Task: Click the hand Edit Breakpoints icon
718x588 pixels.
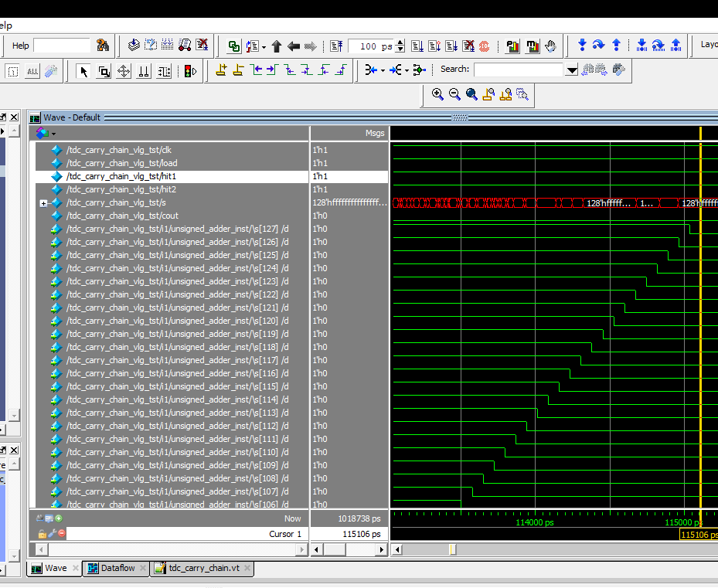Action: point(551,46)
